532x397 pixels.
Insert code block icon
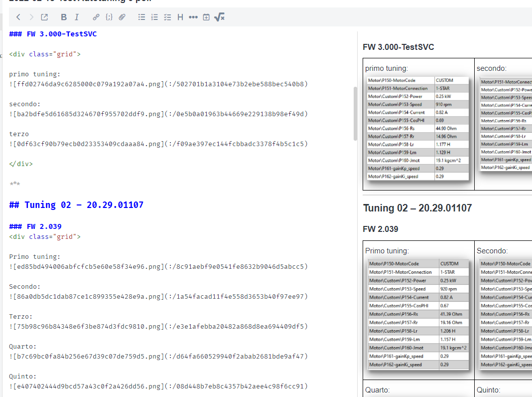point(109,17)
